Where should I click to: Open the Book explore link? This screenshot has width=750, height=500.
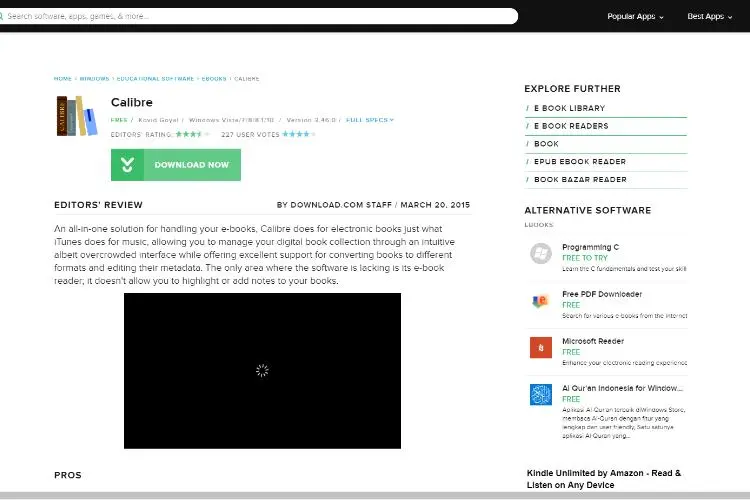click(546, 144)
